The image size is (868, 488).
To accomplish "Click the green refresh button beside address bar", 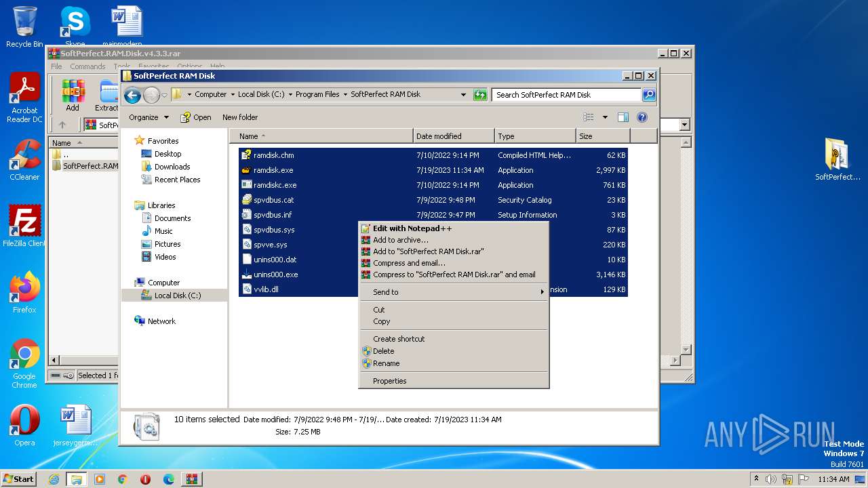I will (x=480, y=95).
